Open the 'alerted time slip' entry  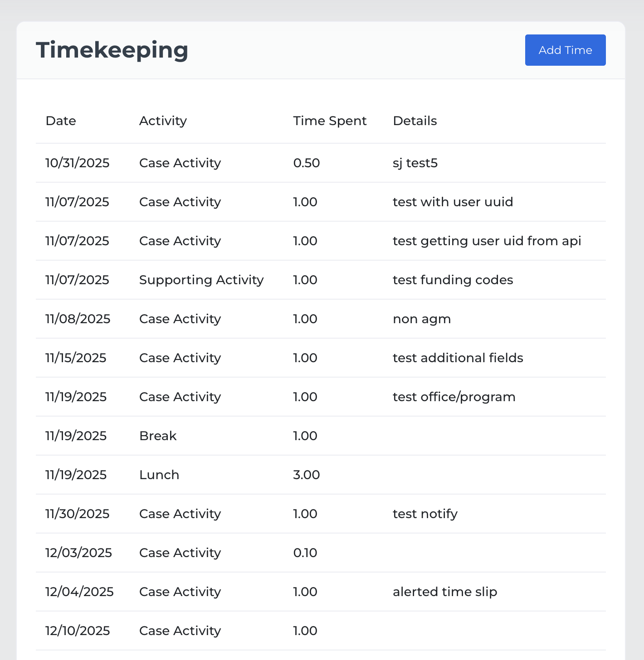click(x=321, y=592)
